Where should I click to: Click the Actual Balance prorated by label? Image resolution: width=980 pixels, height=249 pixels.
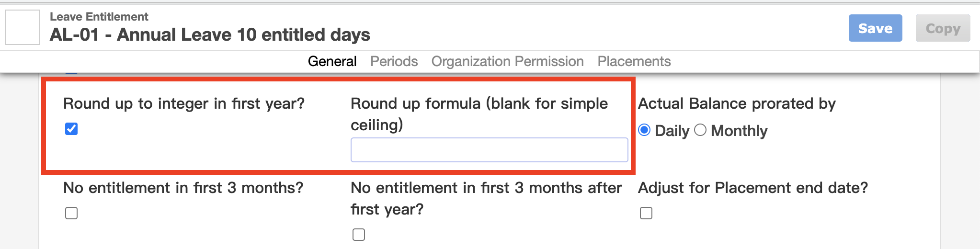click(737, 103)
